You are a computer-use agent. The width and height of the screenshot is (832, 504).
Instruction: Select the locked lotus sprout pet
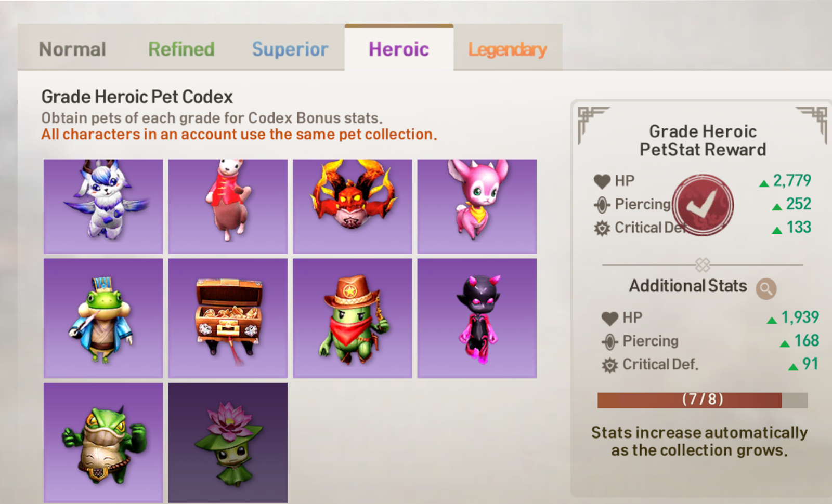point(228,443)
